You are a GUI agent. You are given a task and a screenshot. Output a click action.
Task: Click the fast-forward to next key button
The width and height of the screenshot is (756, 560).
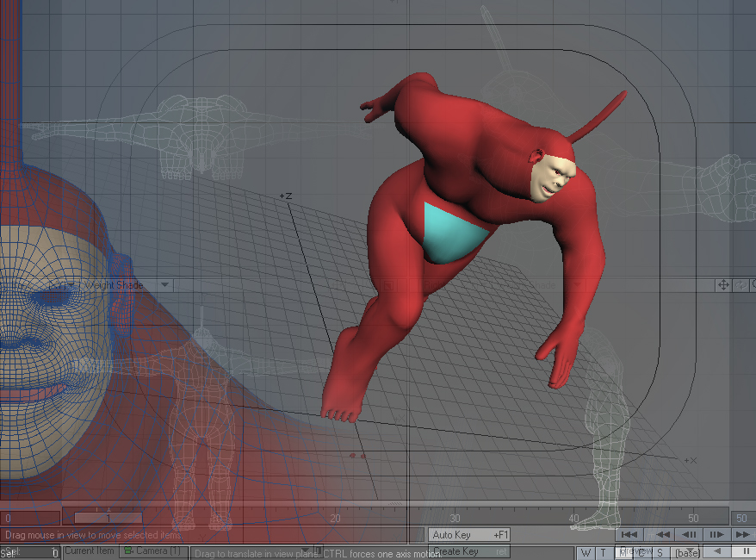tap(743, 534)
